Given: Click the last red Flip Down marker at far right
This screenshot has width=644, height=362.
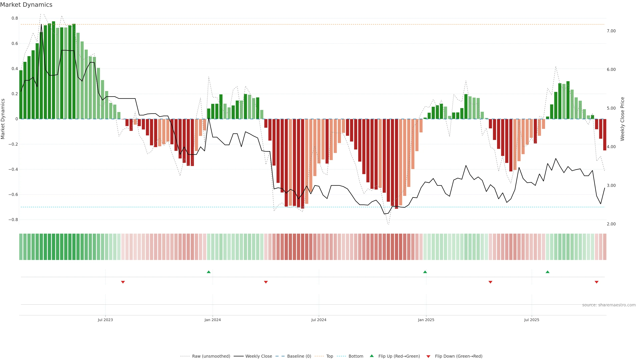Looking at the screenshot, I should pyautogui.click(x=597, y=282).
